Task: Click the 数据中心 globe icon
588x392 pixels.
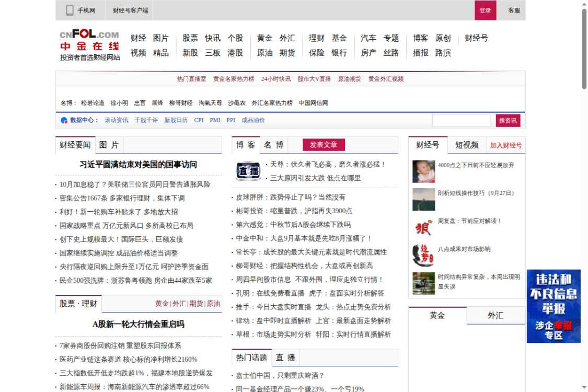Action: 64,120
